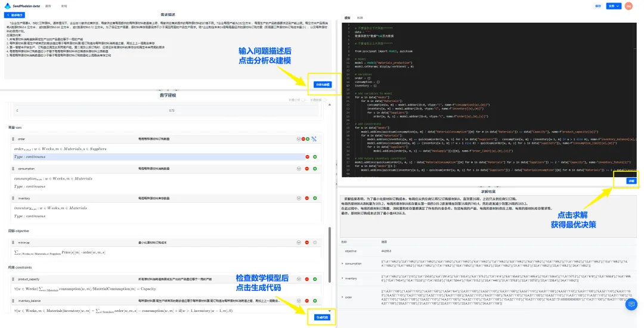
Task: Grab the drag handle of product_capacity constraint
Action: (x=13, y=279)
